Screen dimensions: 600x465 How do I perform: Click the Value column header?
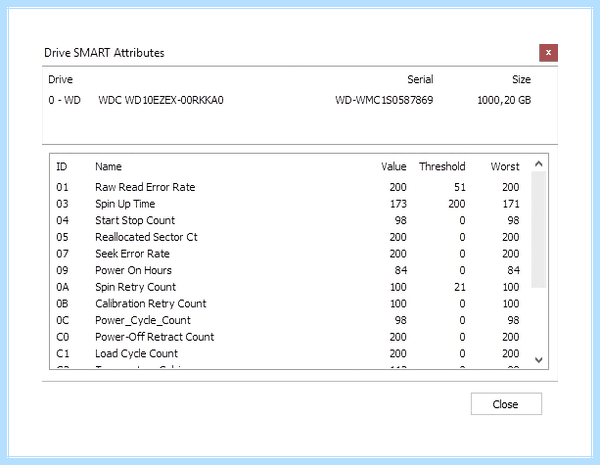pyautogui.click(x=394, y=166)
